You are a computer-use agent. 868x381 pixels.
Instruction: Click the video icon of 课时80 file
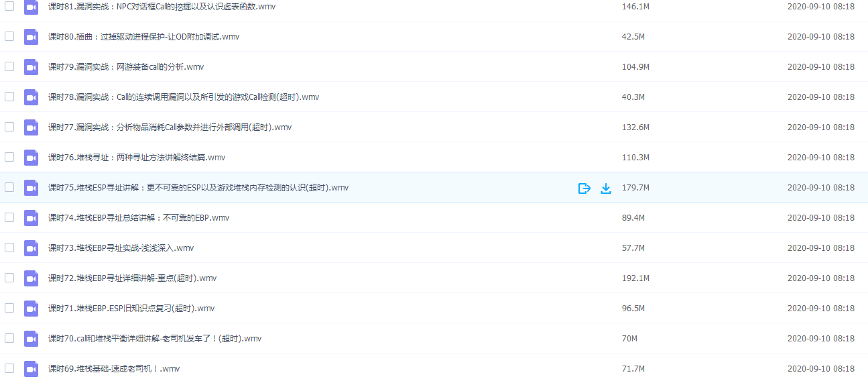coord(31,37)
